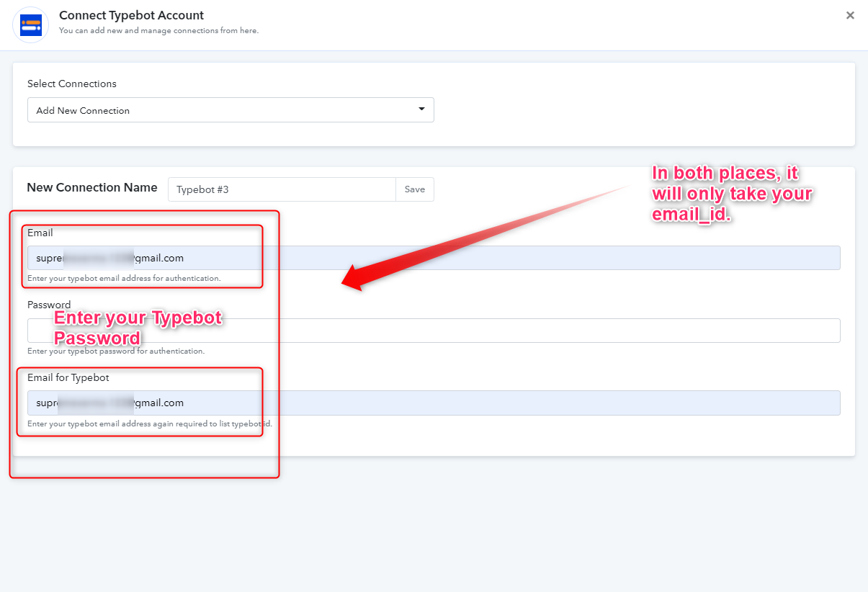This screenshot has height=592, width=868.
Task: Open the Select Connections dropdown
Action: pos(231,110)
